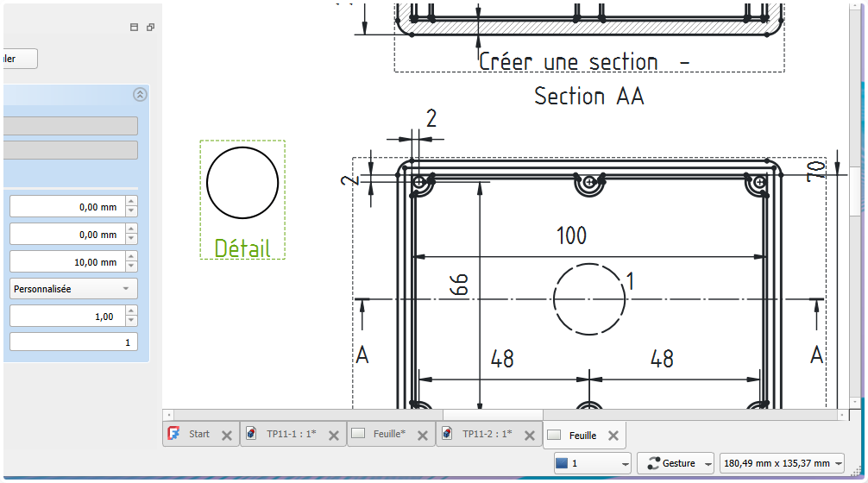Click the panel float/undock icon
Viewport: 868px width, 483px height.
(150, 28)
